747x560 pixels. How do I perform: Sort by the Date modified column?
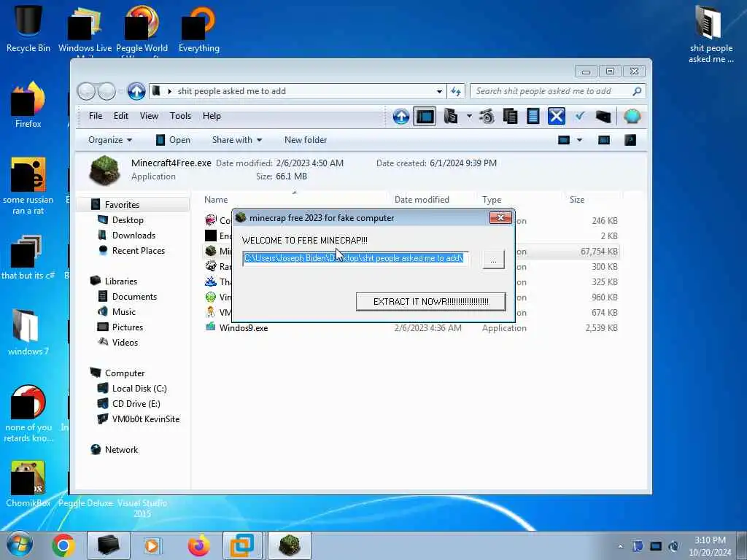[x=422, y=200]
